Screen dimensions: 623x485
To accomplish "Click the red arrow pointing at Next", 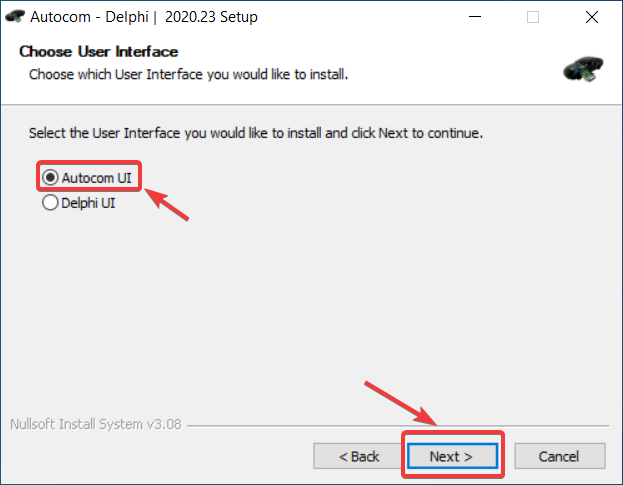I will point(400,402).
